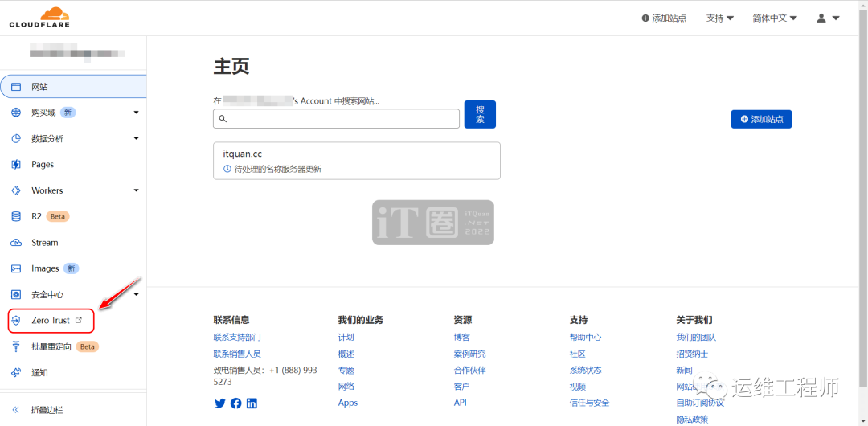Expand the 安全中心 dropdown arrow
The image size is (868, 426).
[136, 295]
